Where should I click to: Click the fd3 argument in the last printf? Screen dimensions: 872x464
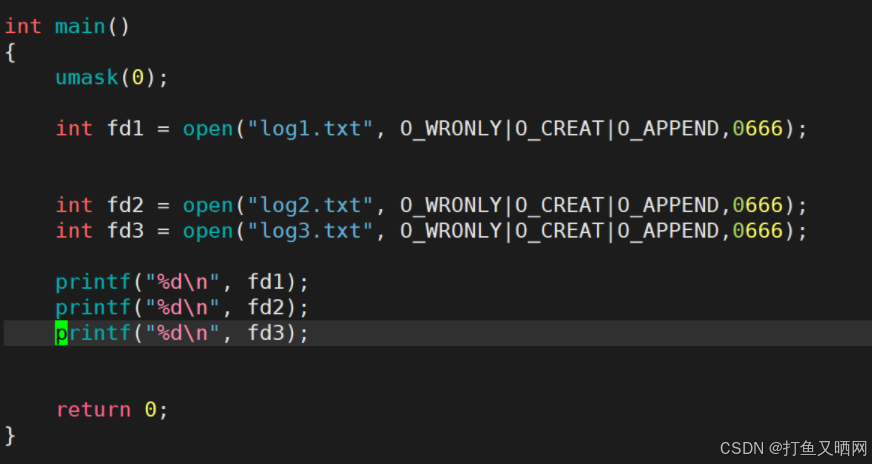266,333
